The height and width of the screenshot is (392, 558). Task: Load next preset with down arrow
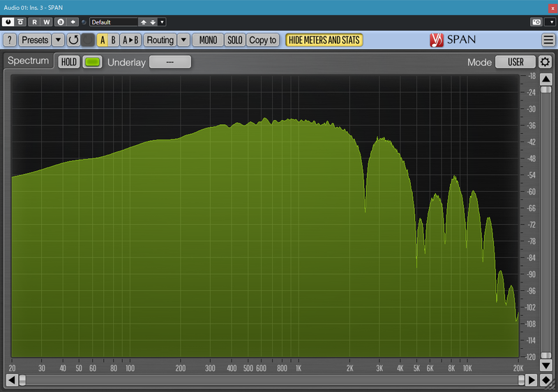point(153,22)
